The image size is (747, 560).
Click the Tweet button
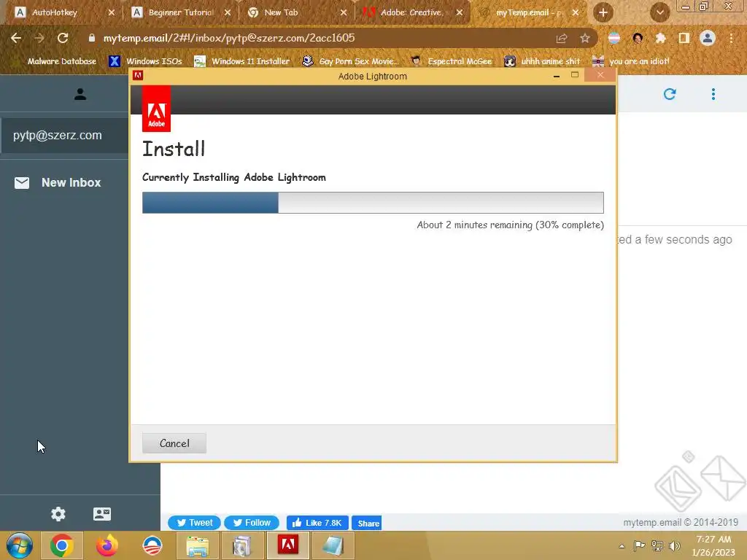tap(194, 523)
